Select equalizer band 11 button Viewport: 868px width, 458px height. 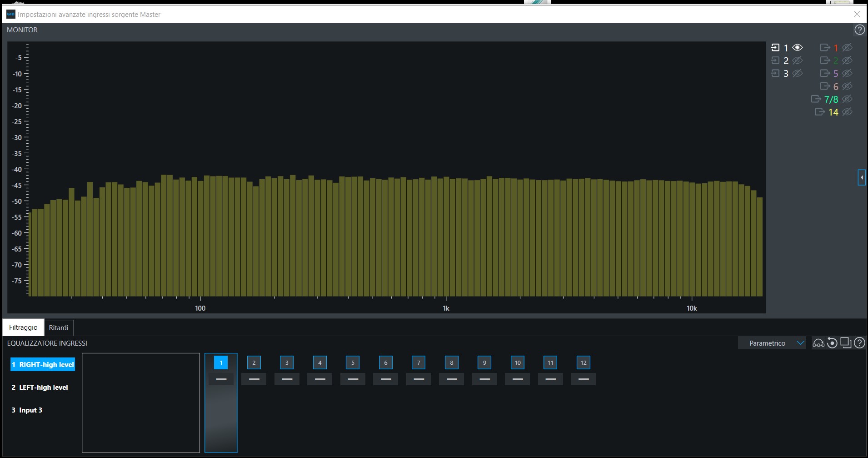tap(550, 362)
